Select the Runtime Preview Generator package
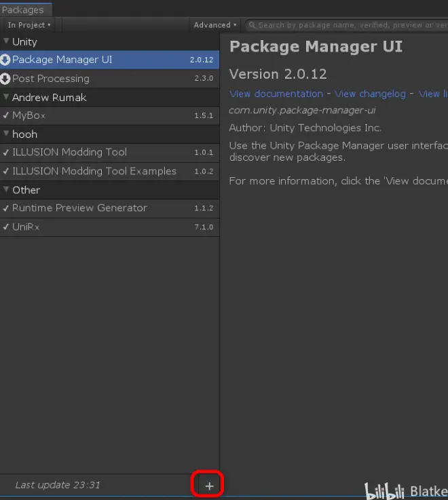The image size is (448, 500). pyautogui.click(x=109, y=208)
